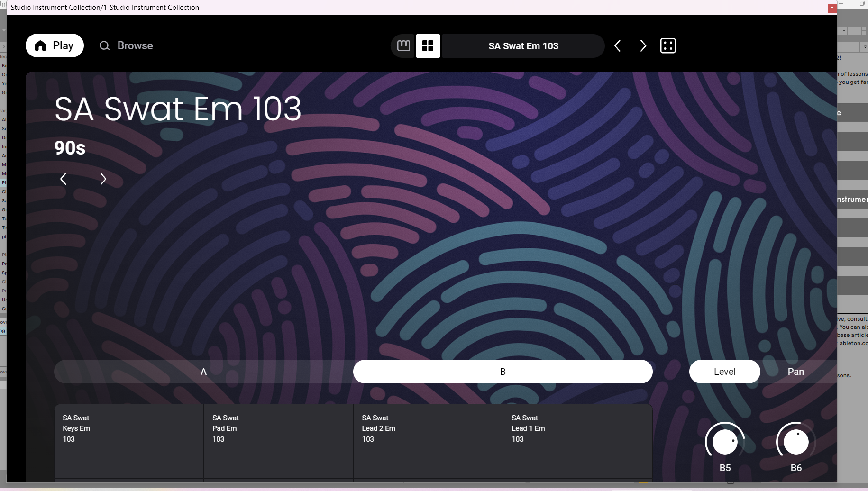Screen dimensions: 868x491
Task: Go to next preset in top bar
Action: (x=643, y=46)
